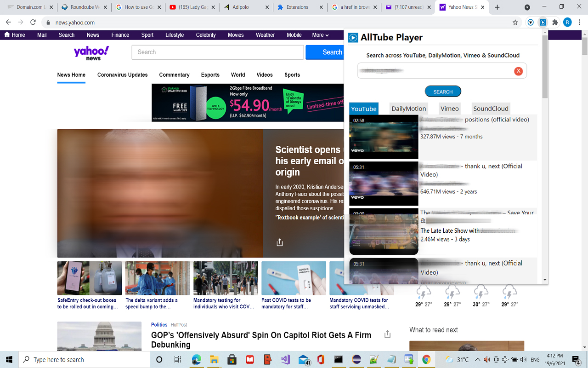Reload the Yahoo News page
This screenshot has height=368, width=588.
(32, 22)
